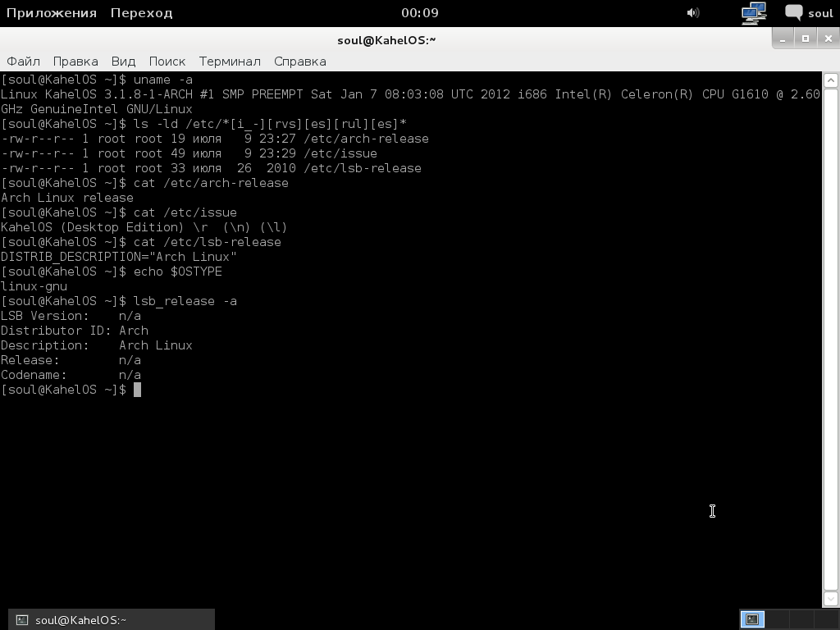Open the Справка menu
This screenshot has height=630, width=840.
pos(300,62)
